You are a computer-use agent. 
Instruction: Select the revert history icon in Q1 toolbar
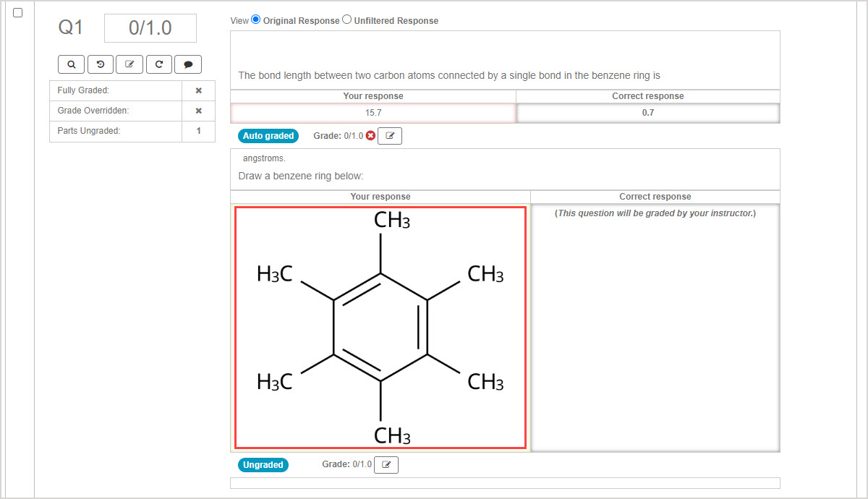[x=101, y=64]
